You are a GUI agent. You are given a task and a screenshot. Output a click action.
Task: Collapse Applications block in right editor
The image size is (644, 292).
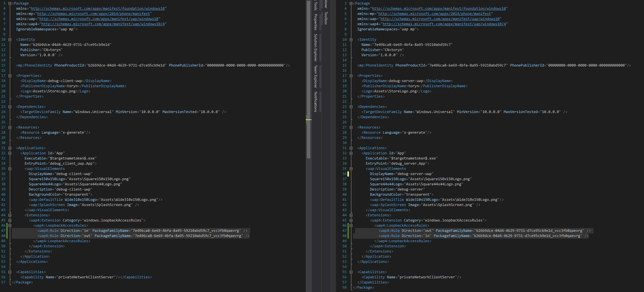[351, 148]
